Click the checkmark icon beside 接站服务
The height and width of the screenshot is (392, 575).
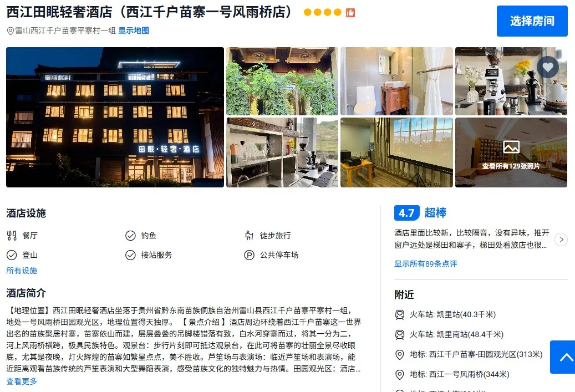130,255
